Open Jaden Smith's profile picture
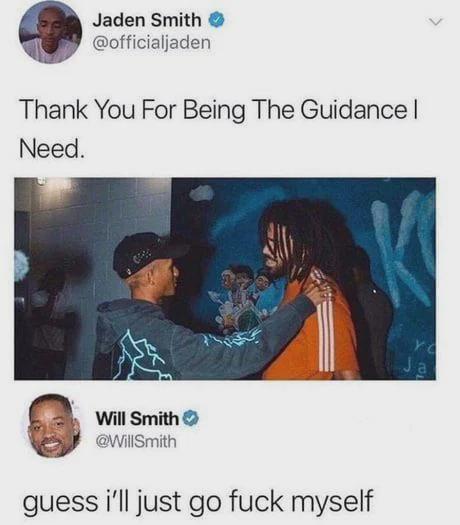Viewport: 460px width, 525px height. pyautogui.click(x=50, y=32)
